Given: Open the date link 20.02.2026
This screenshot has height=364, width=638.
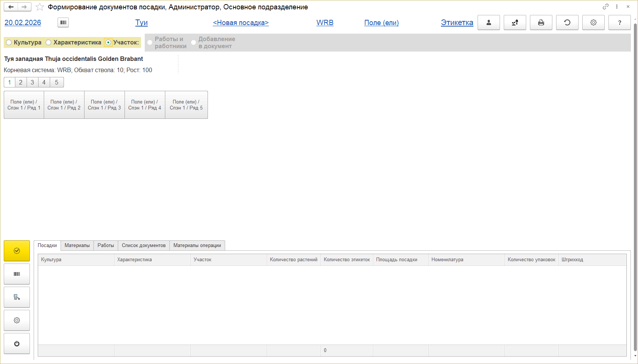Looking at the screenshot, I should (23, 22).
